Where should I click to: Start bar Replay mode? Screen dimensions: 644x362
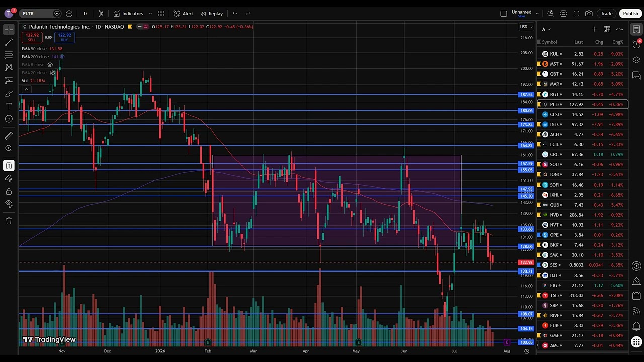[x=211, y=14]
